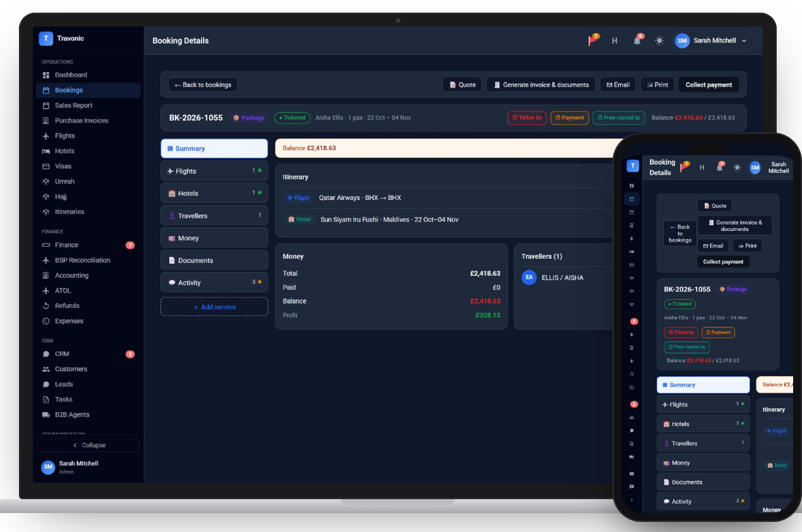Click the red Ticket by badge

click(x=527, y=117)
